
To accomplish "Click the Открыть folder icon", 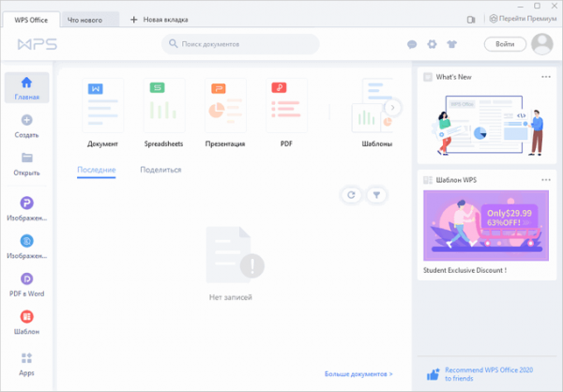I will (26, 158).
